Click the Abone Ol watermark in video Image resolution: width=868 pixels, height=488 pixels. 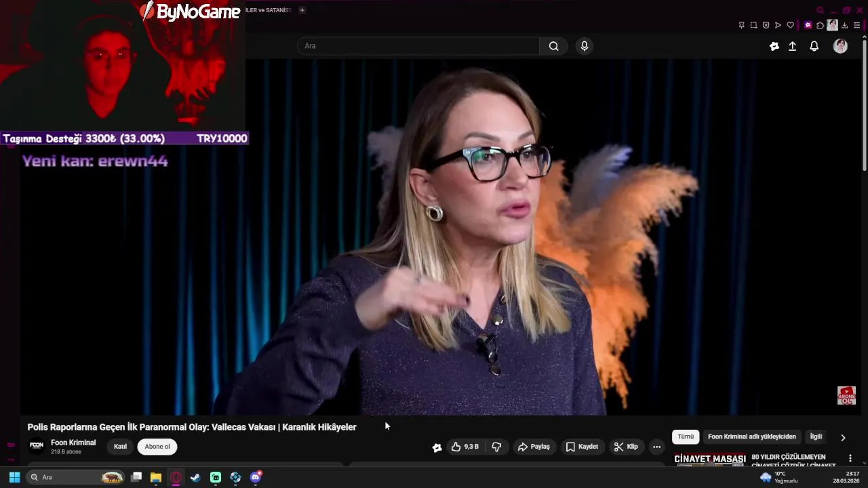tap(846, 396)
